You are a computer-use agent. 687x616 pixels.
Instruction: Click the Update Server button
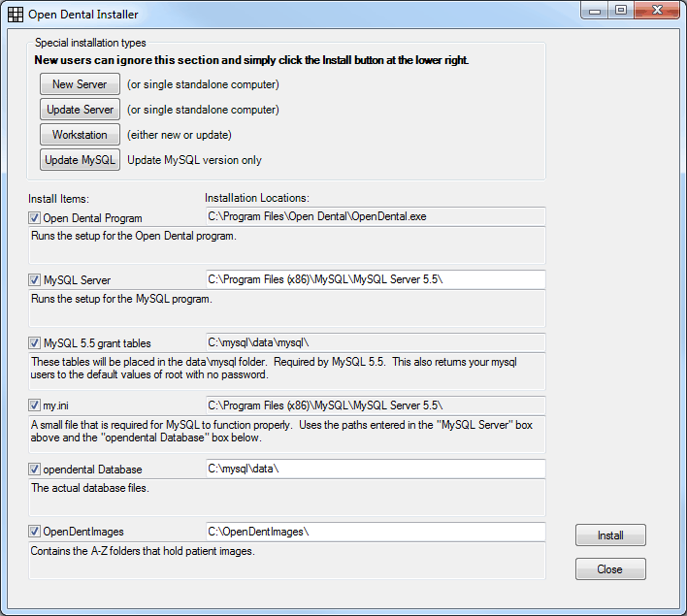pos(80,110)
